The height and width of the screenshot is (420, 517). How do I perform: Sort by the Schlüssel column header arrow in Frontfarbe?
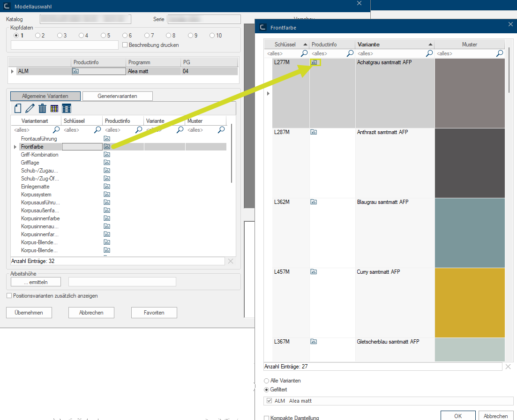tap(305, 45)
